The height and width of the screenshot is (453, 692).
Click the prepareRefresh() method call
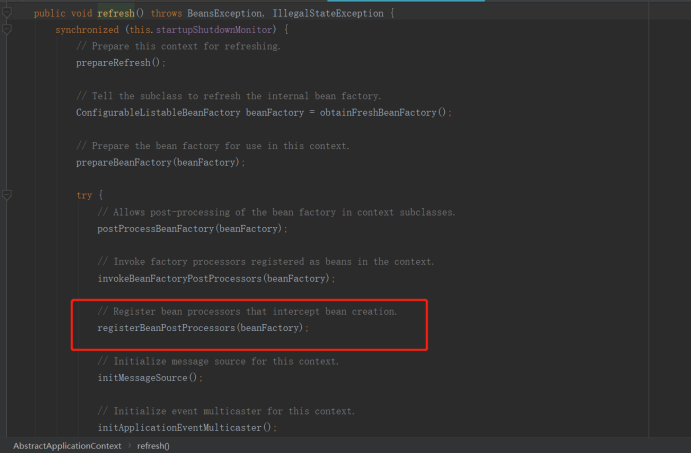[118, 63]
